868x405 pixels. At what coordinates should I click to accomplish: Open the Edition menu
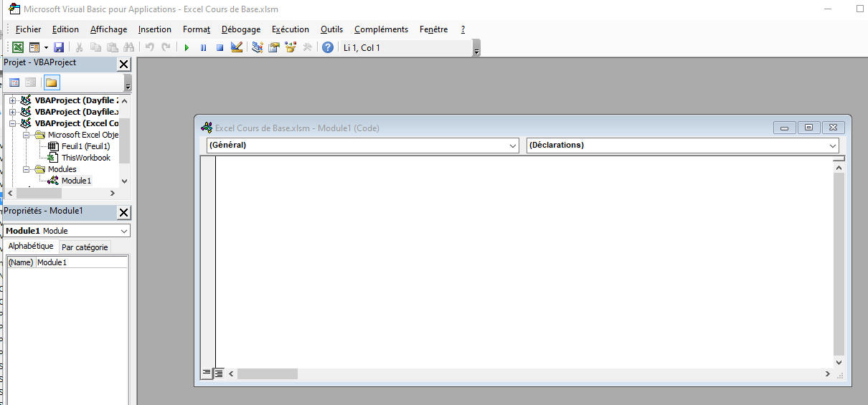pos(65,29)
